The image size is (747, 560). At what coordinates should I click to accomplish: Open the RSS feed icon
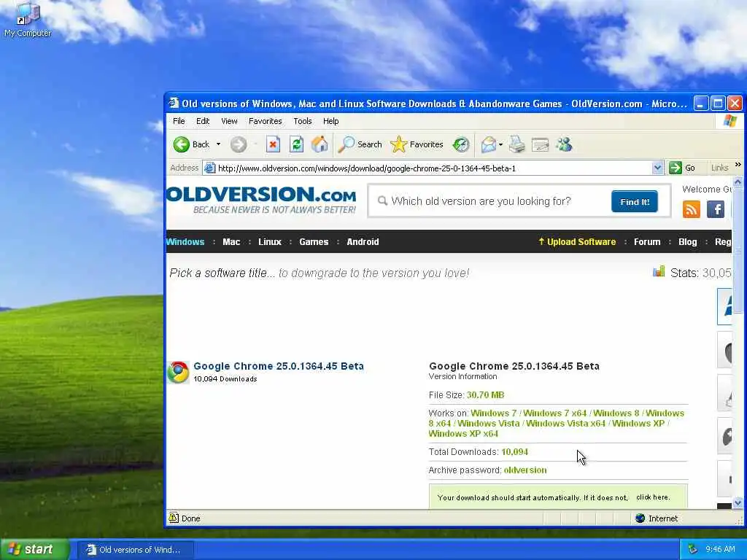(692, 209)
